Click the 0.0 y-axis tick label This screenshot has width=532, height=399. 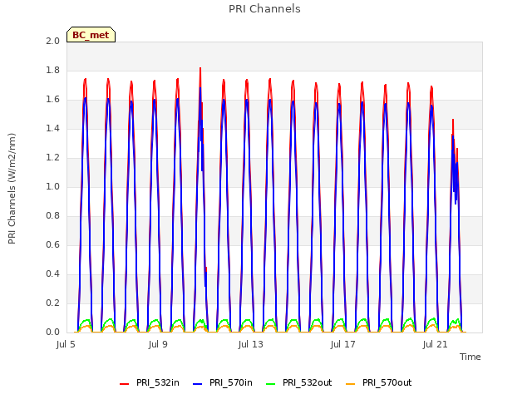coord(52,332)
